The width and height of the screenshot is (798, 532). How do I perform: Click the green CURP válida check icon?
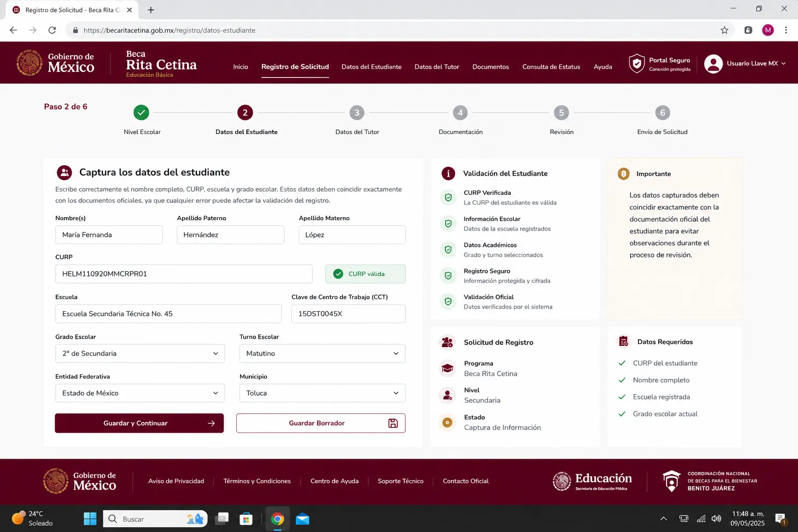[x=338, y=274]
